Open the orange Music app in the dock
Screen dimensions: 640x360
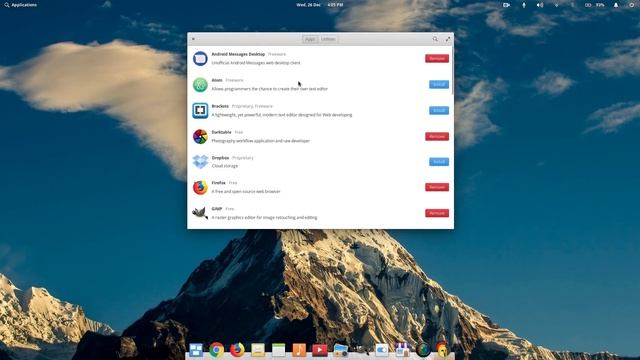(299, 350)
